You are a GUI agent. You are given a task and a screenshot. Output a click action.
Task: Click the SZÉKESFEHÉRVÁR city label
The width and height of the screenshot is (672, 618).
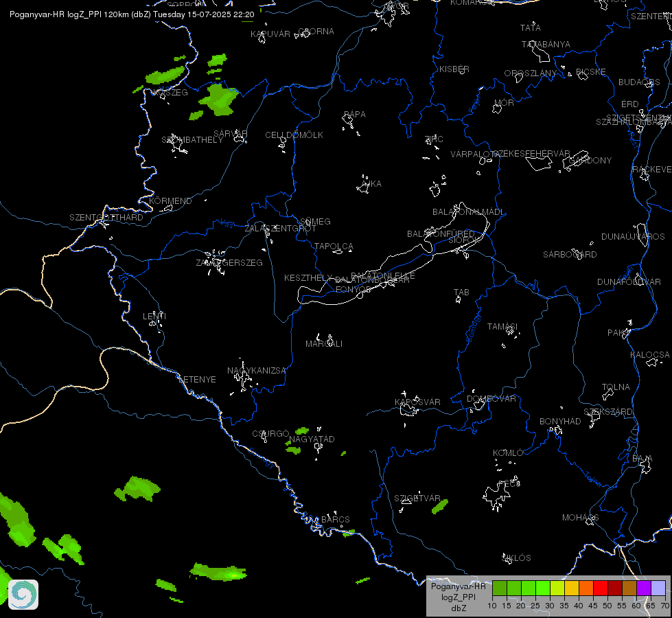pyautogui.click(x=532, y=154)
